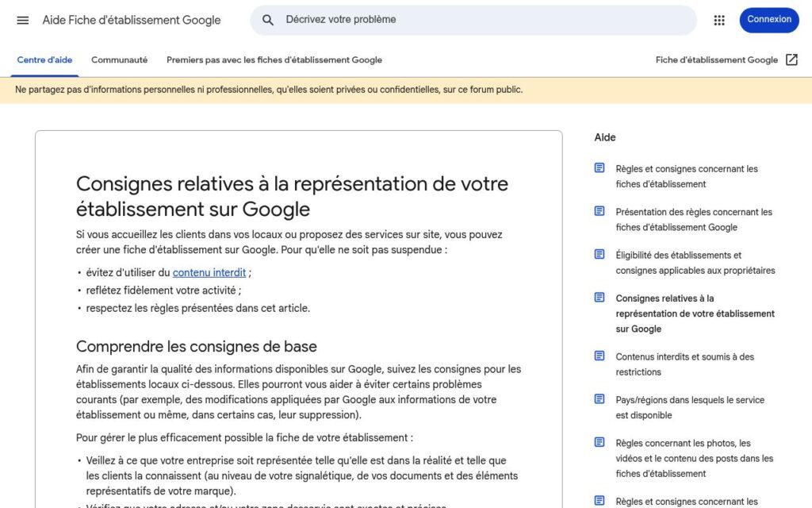Screen dimensions: 812x508
Task: Open Présentation des règles concernant les fiches
Action: 694,219
